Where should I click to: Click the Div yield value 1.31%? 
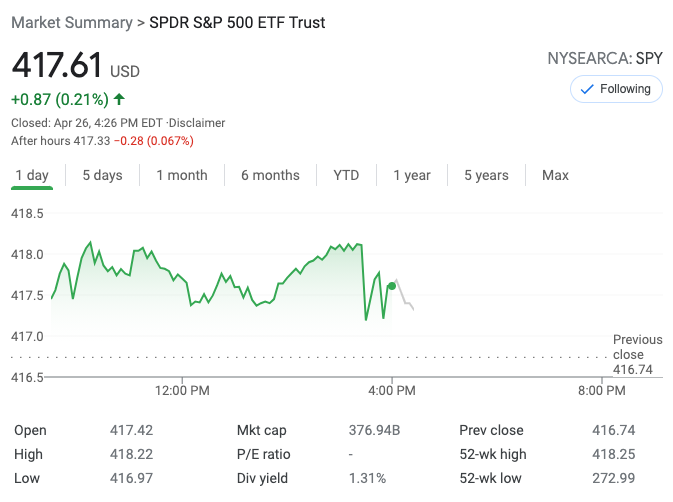[367, 478]
